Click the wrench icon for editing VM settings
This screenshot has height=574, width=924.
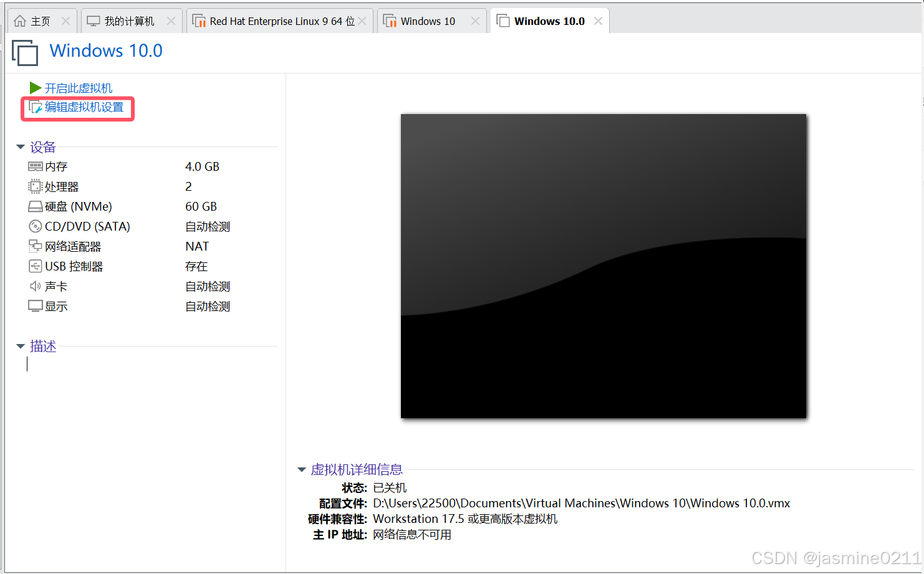coord(36,107)
